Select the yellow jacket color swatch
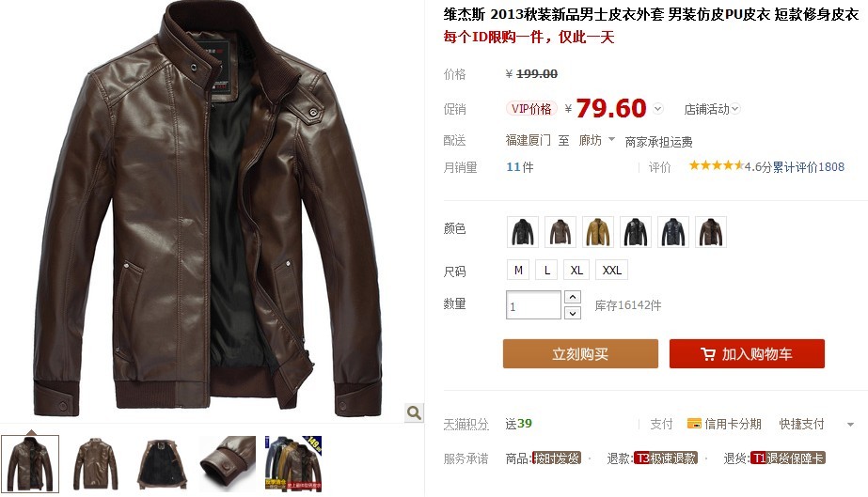The width and height of the screenshot is (868, 497). click(598, 232)
